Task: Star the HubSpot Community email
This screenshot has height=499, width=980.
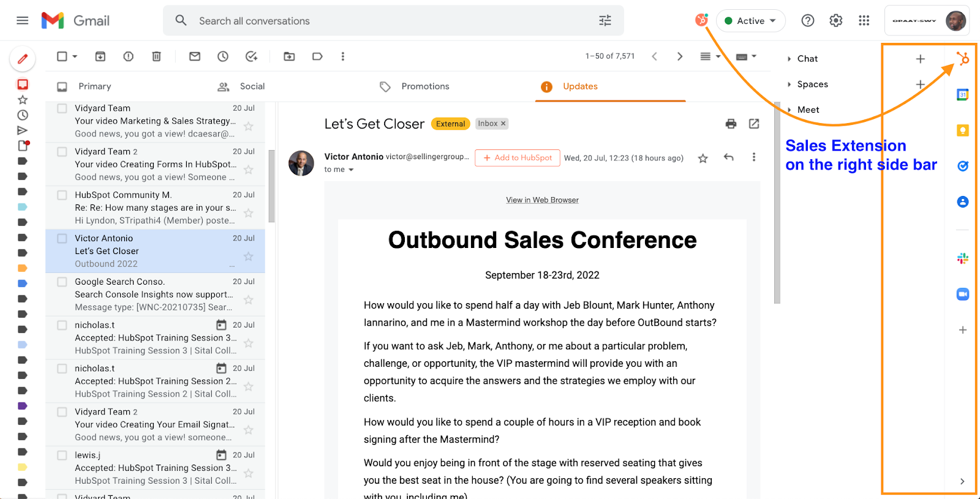Action: pos(249,213)
